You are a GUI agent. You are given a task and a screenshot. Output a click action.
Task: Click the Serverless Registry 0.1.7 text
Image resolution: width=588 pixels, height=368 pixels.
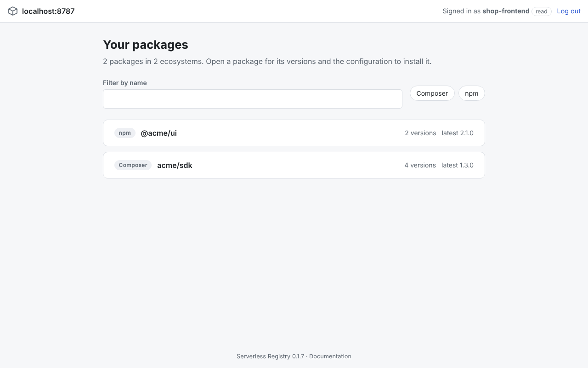(x=270, y=356)
